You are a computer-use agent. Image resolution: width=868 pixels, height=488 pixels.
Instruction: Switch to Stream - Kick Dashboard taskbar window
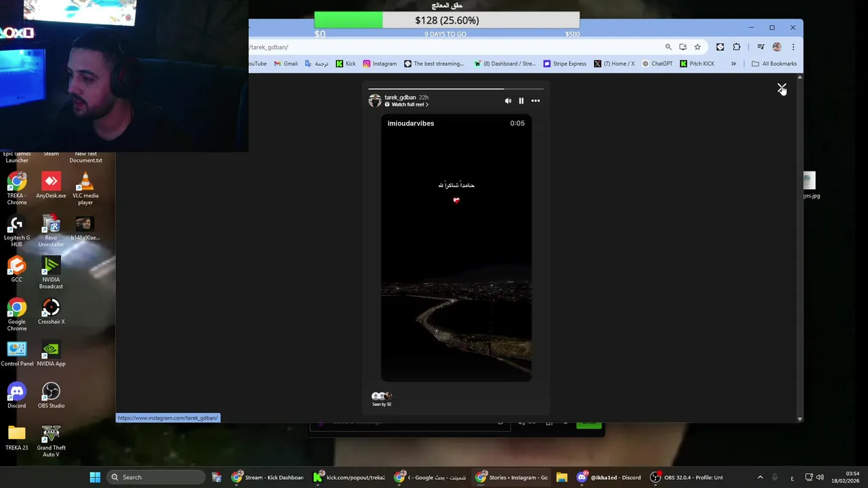[267, 477]
